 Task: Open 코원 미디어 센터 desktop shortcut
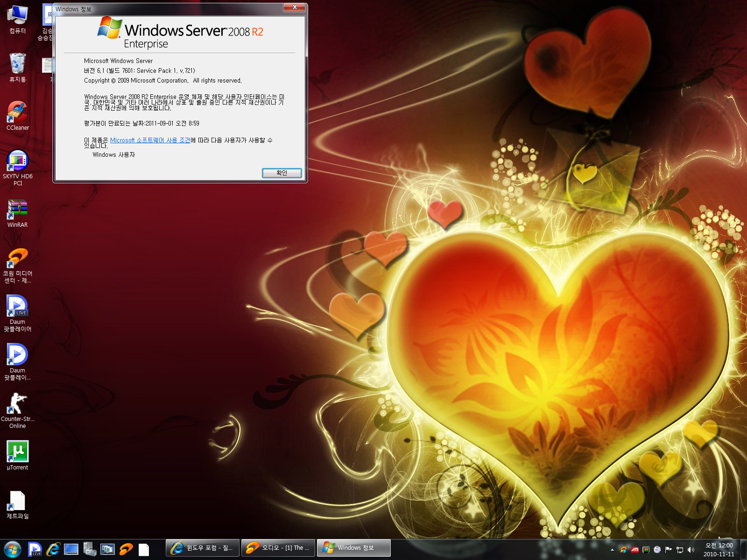click(x=17, y=265)
